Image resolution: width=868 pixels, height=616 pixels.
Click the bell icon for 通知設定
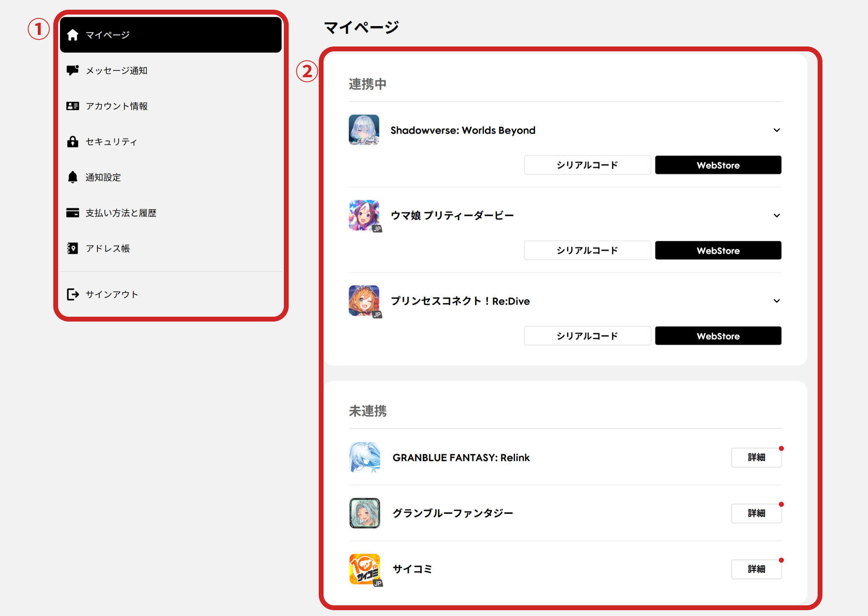coord(73,177)
